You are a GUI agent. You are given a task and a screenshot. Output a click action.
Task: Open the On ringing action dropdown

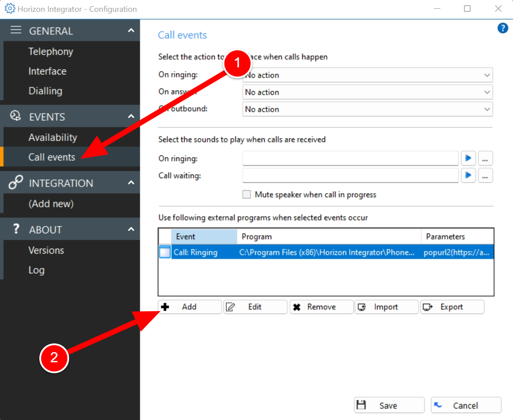(x=367, y=75)
